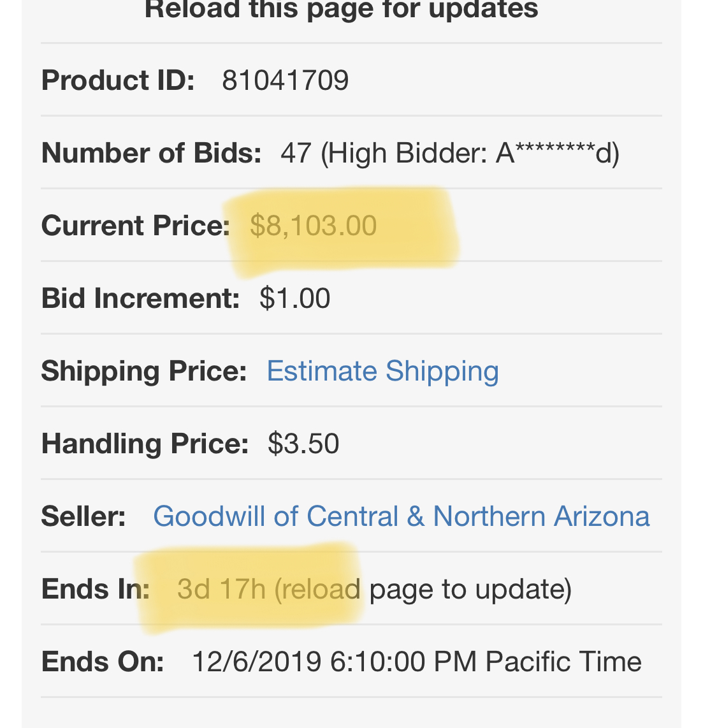The width and height of the screenshot is (710, 728).
Task: Click the Product ID label
Action: click(118, 81)
